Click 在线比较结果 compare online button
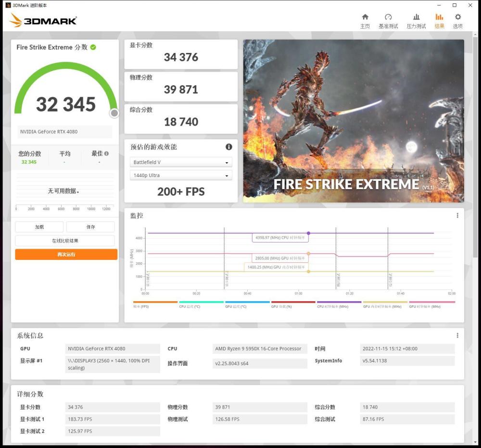 point(65,241)
